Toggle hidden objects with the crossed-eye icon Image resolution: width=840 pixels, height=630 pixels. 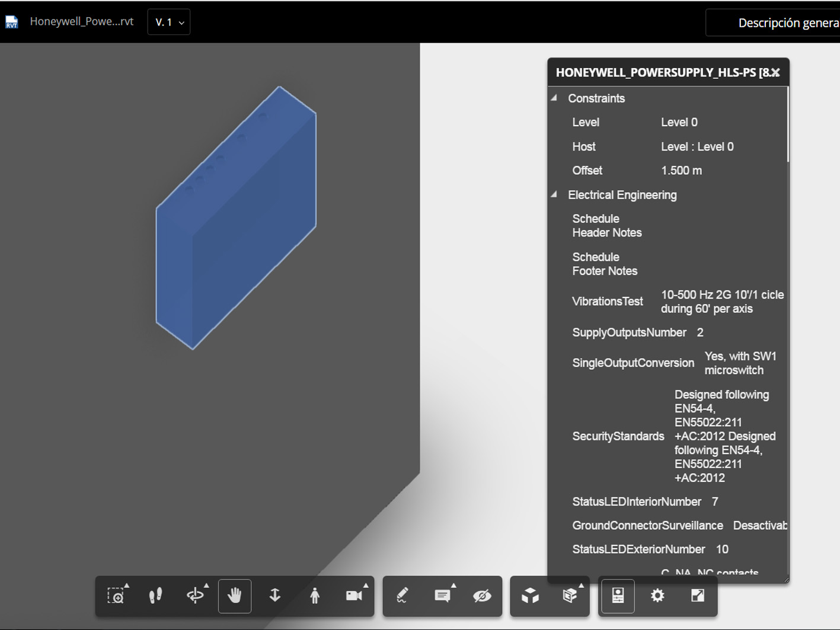pyautogui.click(x=482, y=596)
